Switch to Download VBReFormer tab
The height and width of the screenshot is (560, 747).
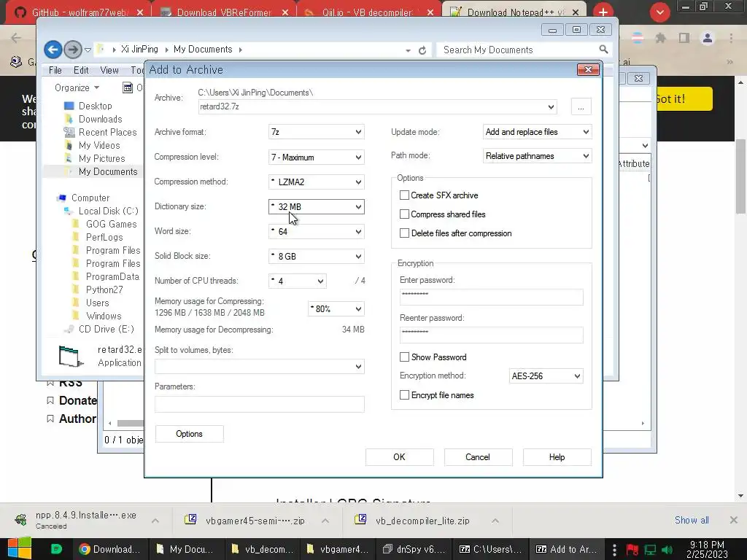[224, 12]
